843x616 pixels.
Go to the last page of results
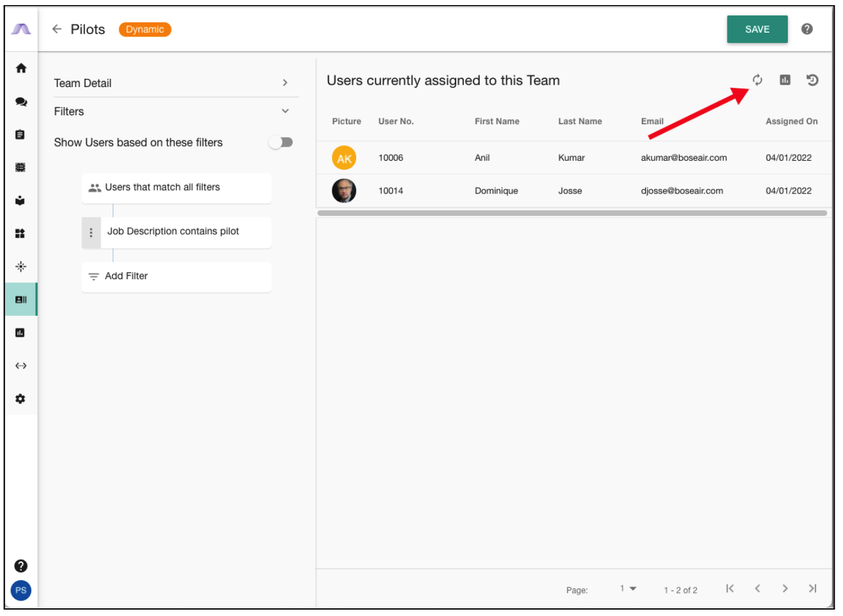tap(812, 588)
